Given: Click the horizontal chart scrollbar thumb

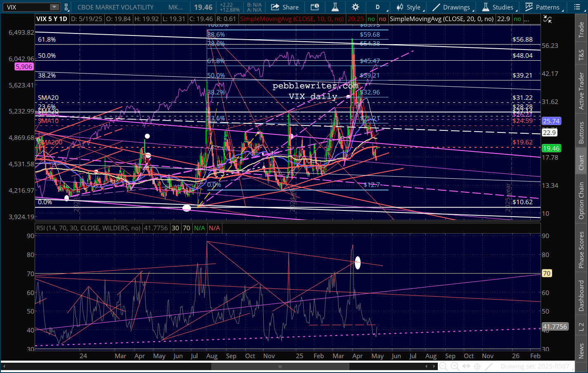Looking at the screenshot, I should coord(280,366).
